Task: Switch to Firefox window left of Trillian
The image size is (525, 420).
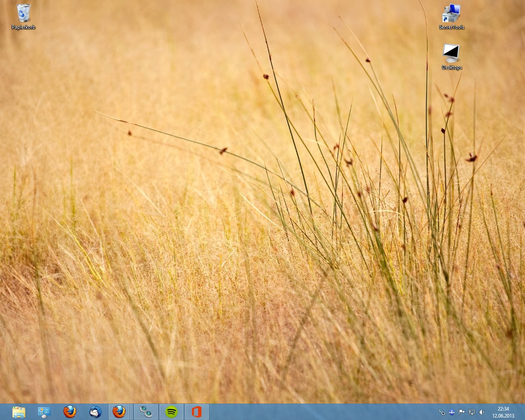Action: (119, 412)
